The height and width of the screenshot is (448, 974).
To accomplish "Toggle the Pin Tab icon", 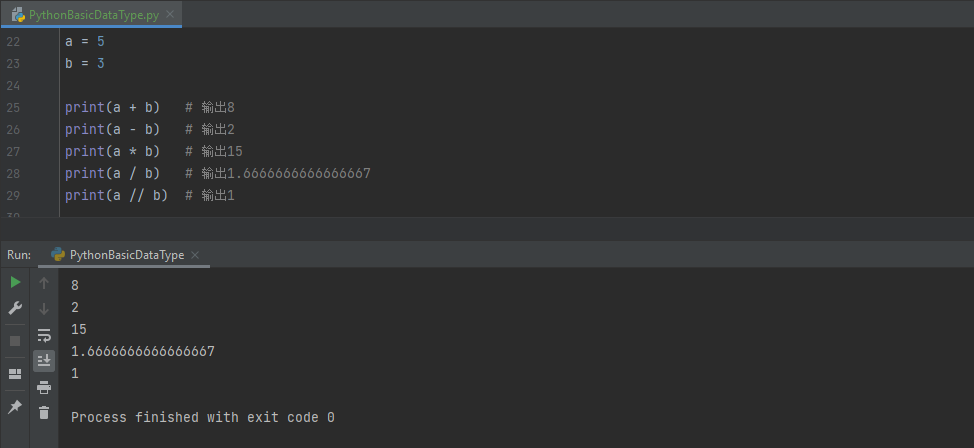I will tap(15, 407).
